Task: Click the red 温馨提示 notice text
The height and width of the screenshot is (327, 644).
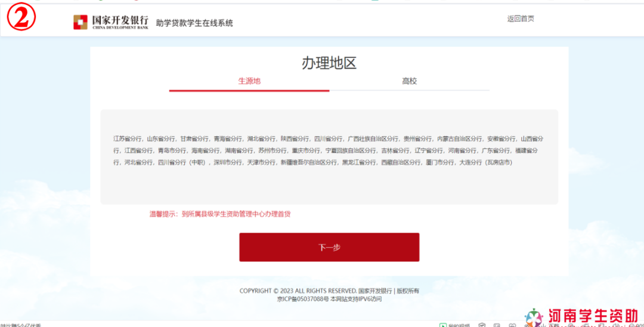Action: [220, 214]
